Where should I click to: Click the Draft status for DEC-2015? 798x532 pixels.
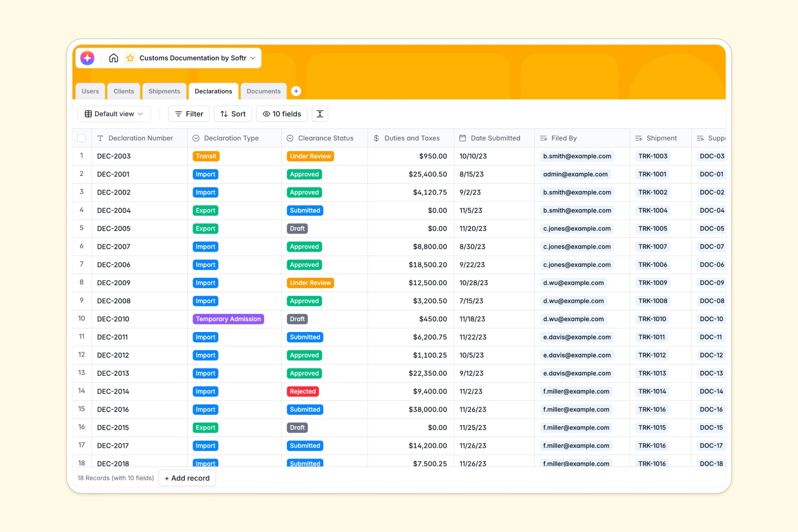(298, 428)
